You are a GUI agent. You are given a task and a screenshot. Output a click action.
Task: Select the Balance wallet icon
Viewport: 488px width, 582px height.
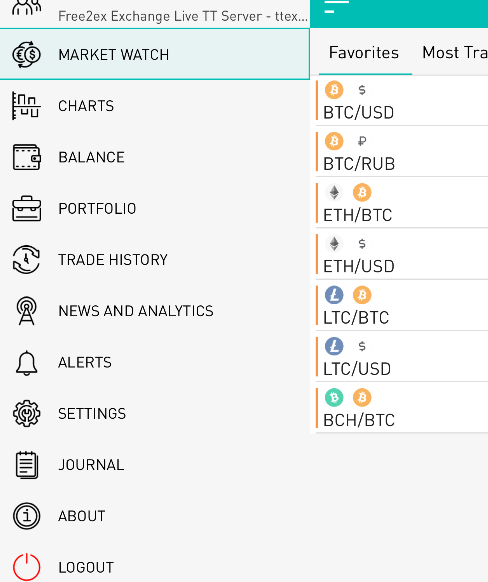coord(26,157)
